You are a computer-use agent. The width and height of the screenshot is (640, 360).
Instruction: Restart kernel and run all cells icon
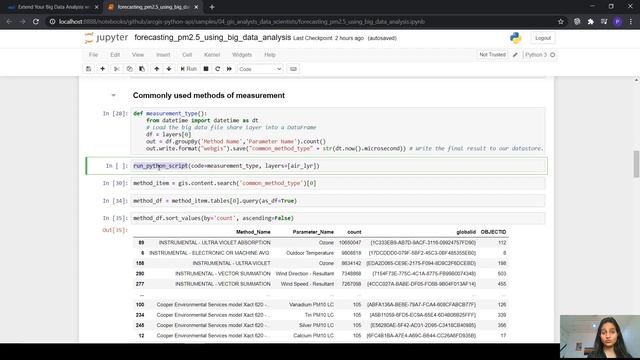click(229, 69)
